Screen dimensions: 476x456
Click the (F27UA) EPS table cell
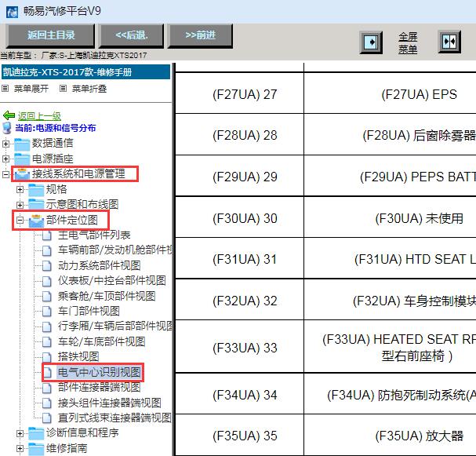[390, 93]
